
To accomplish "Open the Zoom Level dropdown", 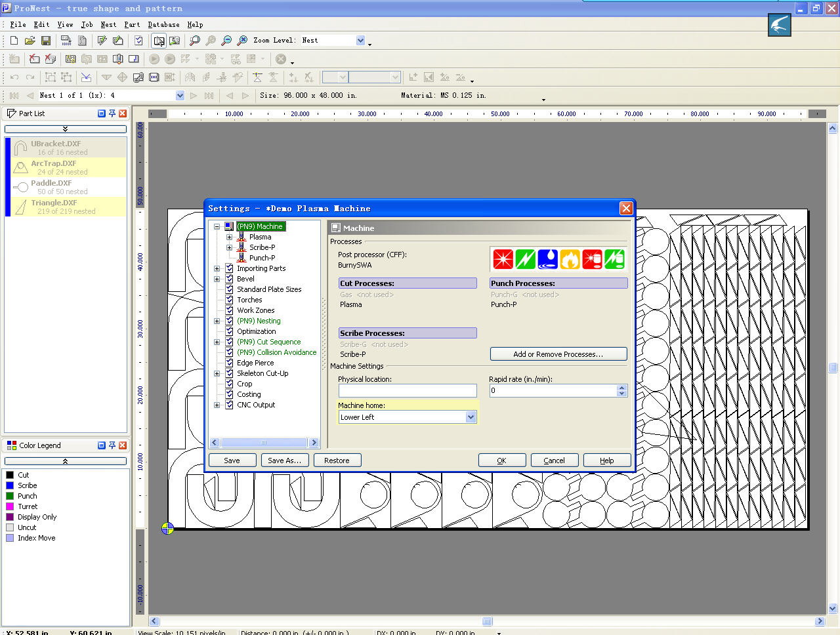I will pos(360,41).
